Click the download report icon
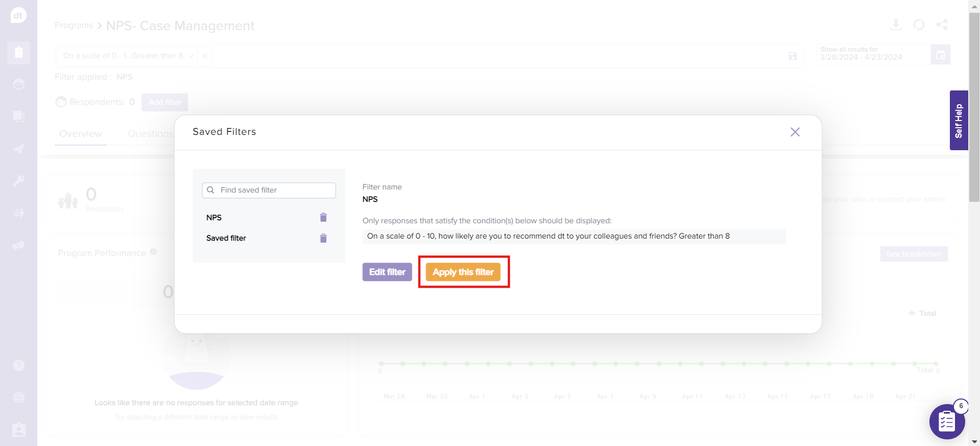Screen dimensions: 980x446 point(896,25)
